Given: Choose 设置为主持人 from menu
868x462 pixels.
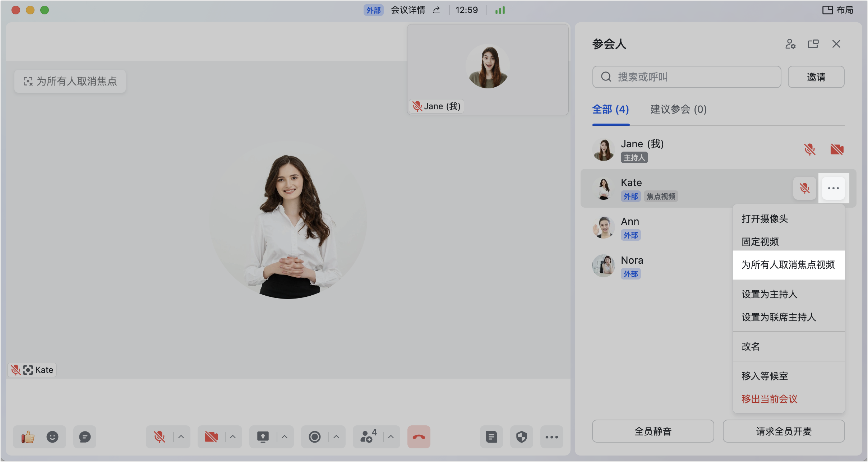Looking at the screenshot, I should [789, 294].
